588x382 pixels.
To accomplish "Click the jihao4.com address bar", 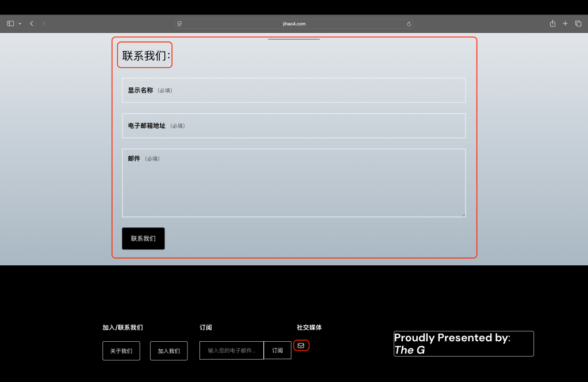I will 294,24.
